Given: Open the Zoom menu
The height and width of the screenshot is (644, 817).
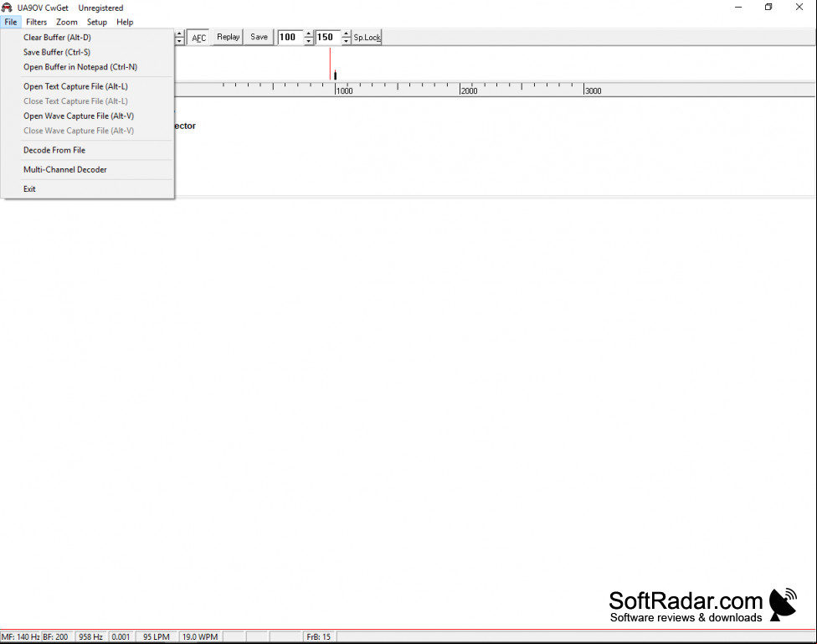Looking at the screenshot, I should pos(67,22).
